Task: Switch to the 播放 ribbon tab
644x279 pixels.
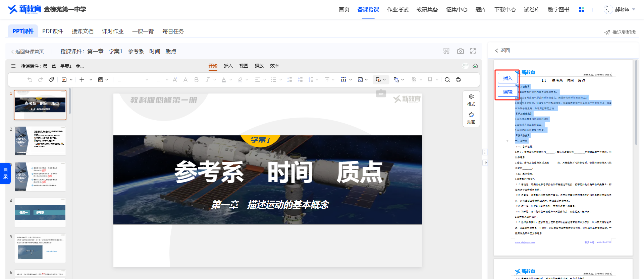Action: [259, 66]
